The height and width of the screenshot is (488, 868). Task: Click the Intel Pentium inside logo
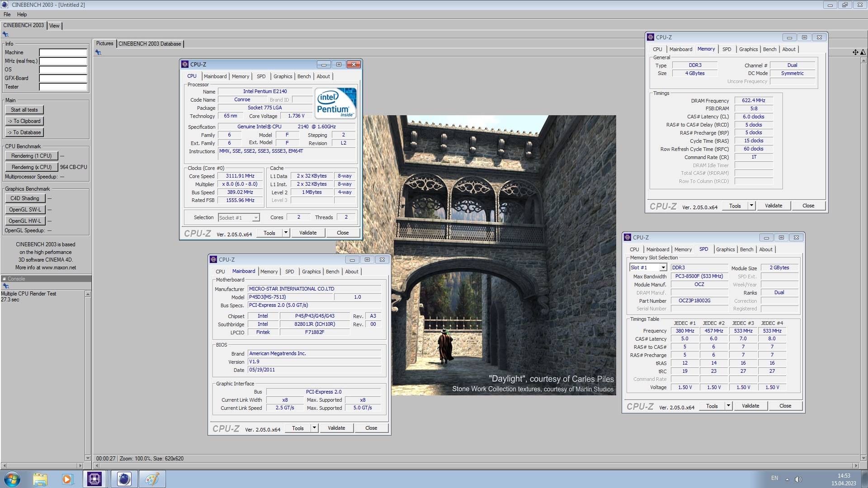tap(335, 103)
